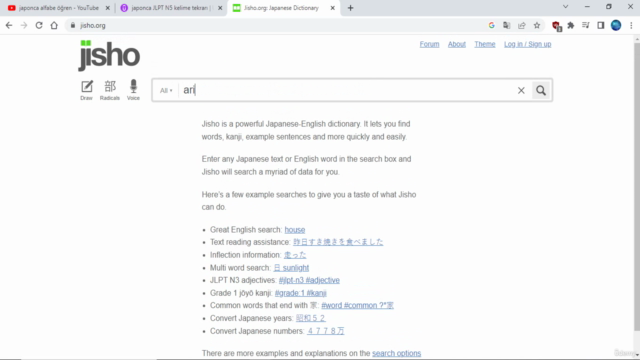Open the Forum link
The width and height of the screenshot is (640, 360).
pos(429,44)
